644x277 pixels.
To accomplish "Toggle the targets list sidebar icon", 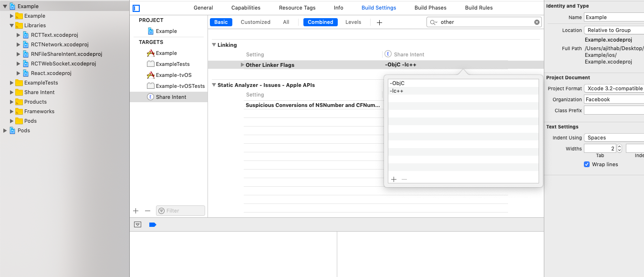I will (136, 8).
